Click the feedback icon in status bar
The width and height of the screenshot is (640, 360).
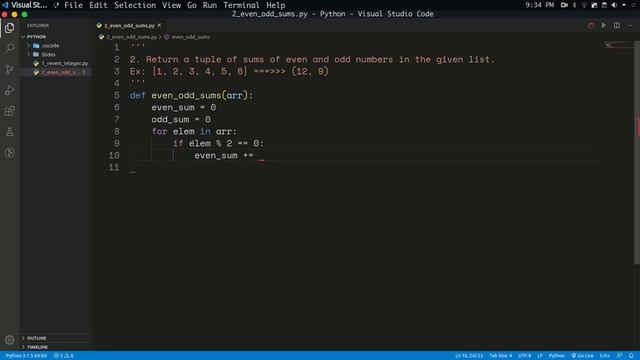(620, 356)
